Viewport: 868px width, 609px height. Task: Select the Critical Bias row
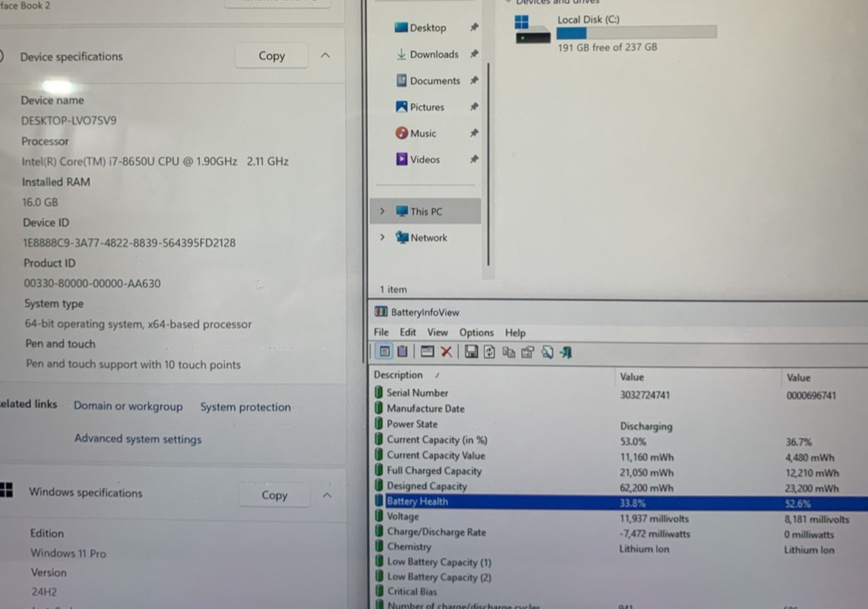pyautogui.click(x=619, y=592)
